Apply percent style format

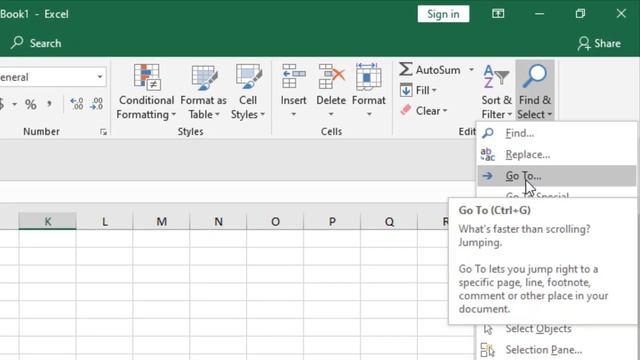point(31,104)
